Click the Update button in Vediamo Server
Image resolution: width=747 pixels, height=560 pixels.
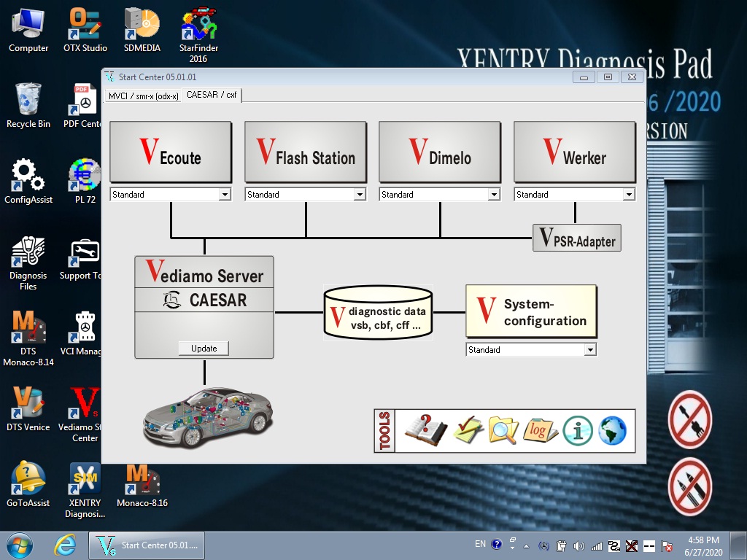pos(204,349)
